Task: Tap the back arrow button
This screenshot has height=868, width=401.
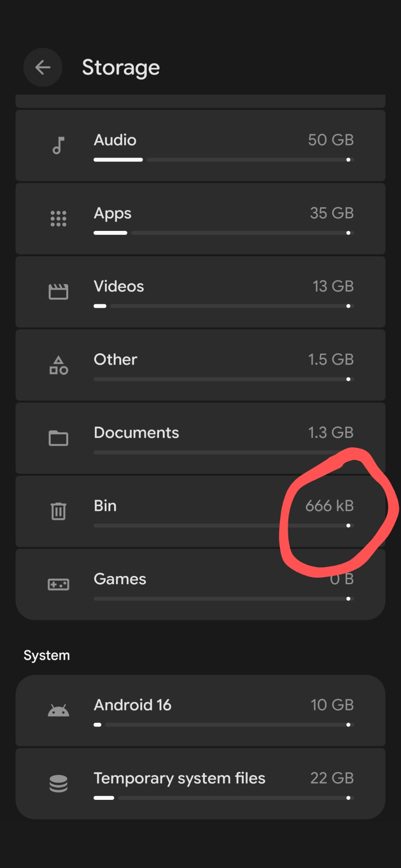Action: (43, 67)
